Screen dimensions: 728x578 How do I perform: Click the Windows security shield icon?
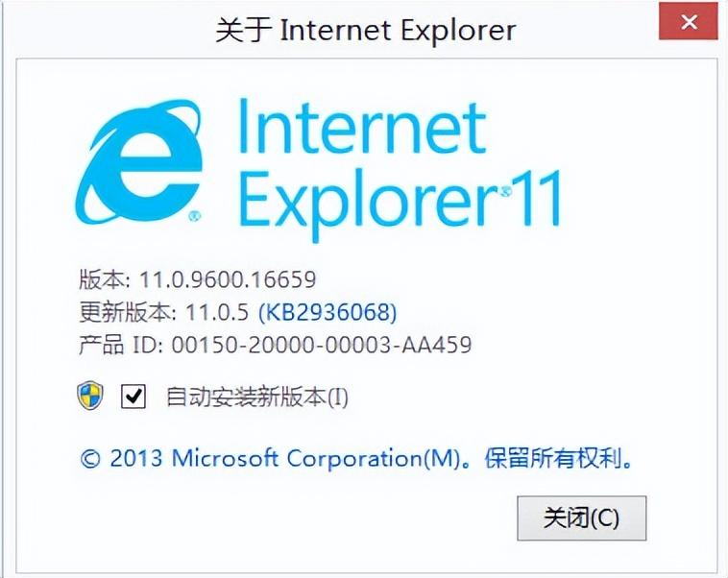pos(90,396)
